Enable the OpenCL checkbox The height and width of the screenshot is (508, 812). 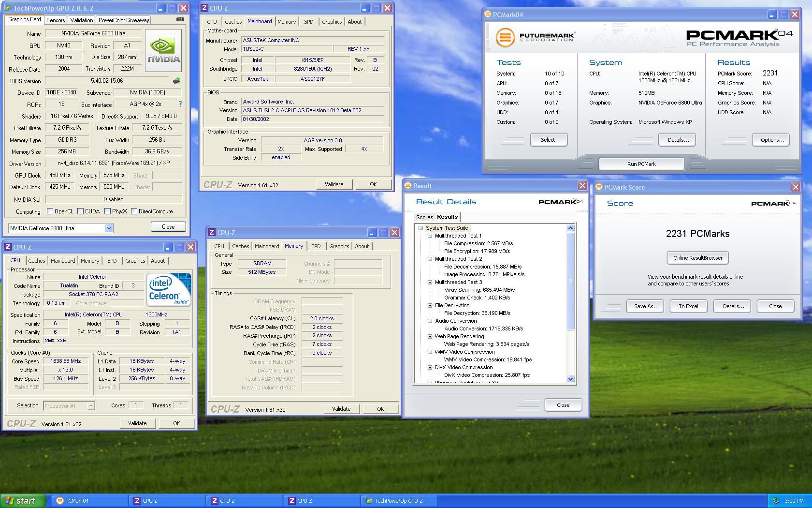coord(50,211)
